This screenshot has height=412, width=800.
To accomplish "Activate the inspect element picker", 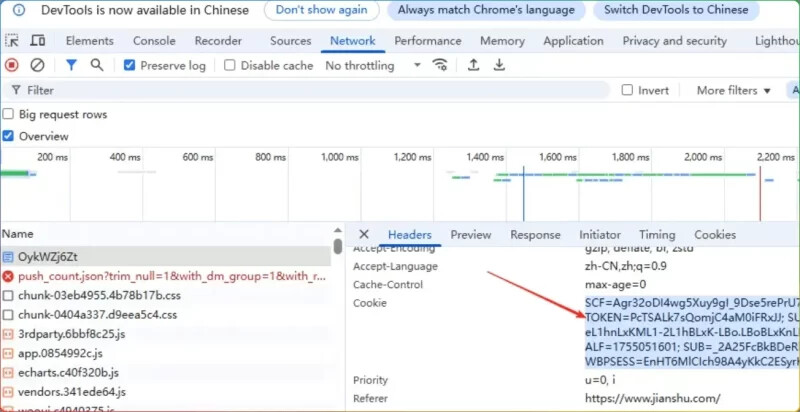I will click(12, 41).
